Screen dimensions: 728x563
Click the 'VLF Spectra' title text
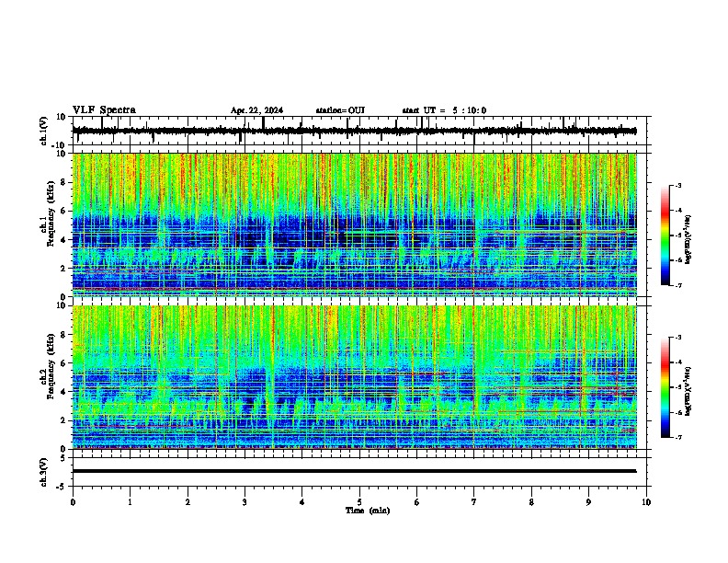104,110
